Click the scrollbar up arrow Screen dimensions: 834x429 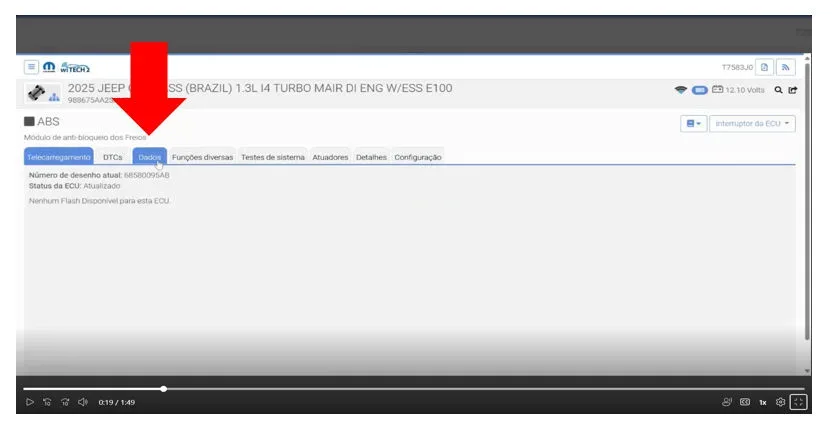point(807,57)
